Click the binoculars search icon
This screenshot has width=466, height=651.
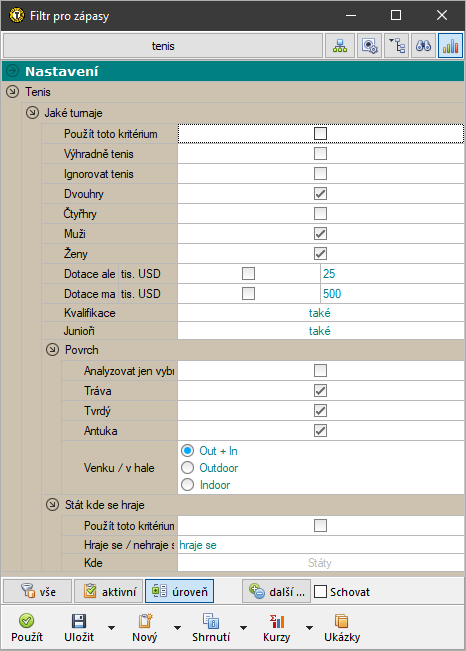424,46
